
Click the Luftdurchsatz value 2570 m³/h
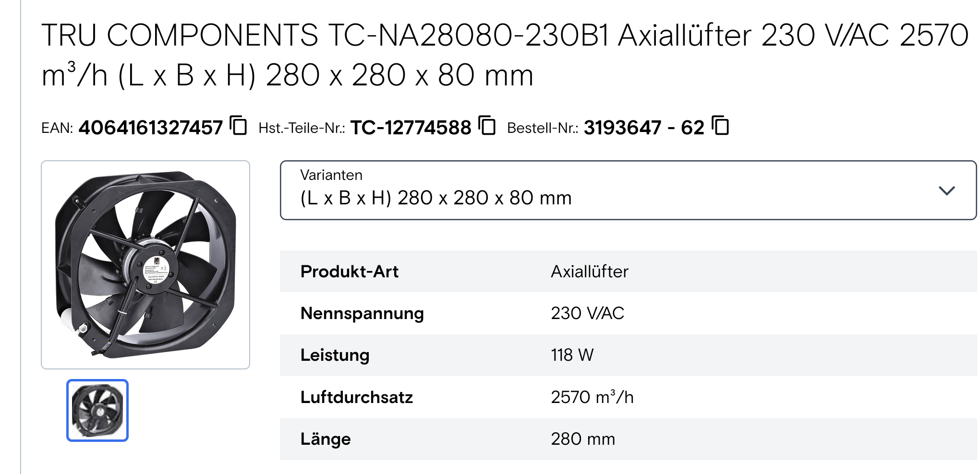point(593,397)
